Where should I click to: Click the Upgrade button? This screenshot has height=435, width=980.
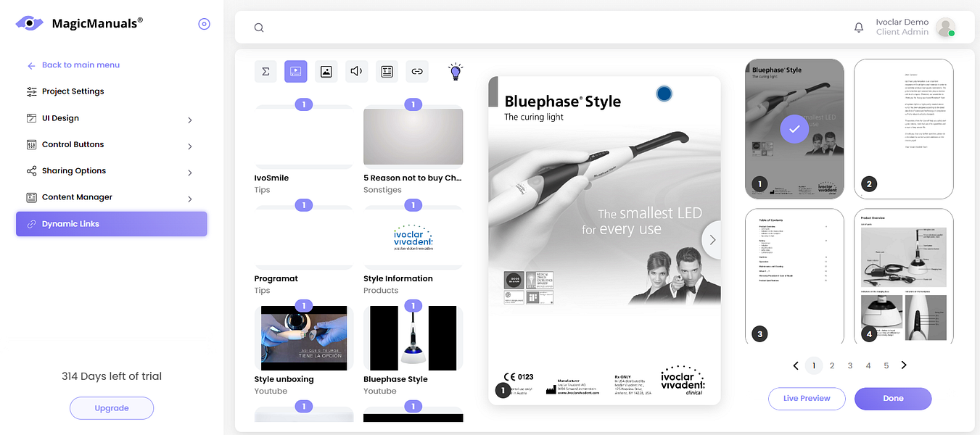tap(112, 408)
